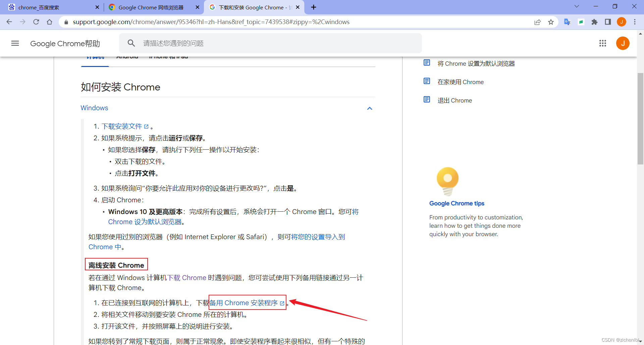644x345 pixels.
Task: Open site information via the lock icon
Action: 66,22
